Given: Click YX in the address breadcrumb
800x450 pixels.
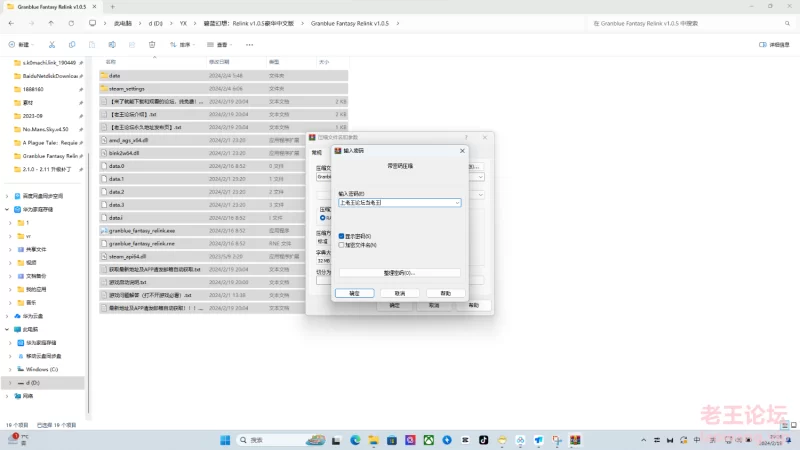Looking at the screenshot, I should (183, 23).
